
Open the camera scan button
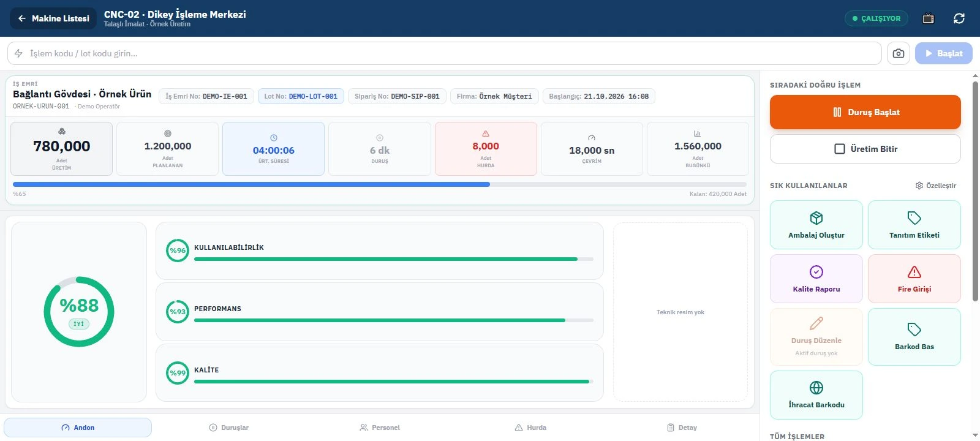[x=898, y=53]
